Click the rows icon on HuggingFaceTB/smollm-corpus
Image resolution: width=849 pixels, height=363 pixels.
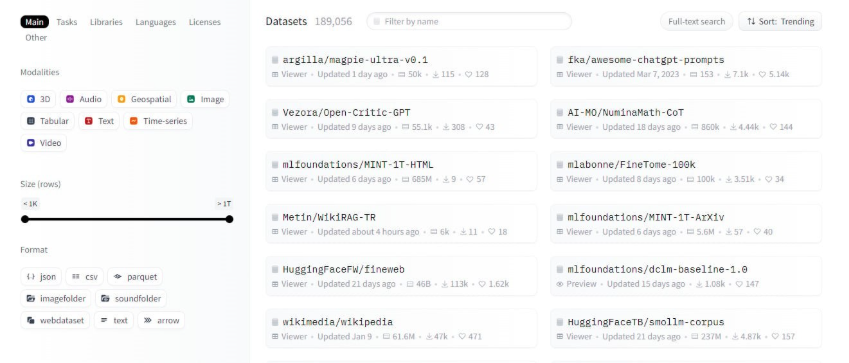(x=695, y=336)
